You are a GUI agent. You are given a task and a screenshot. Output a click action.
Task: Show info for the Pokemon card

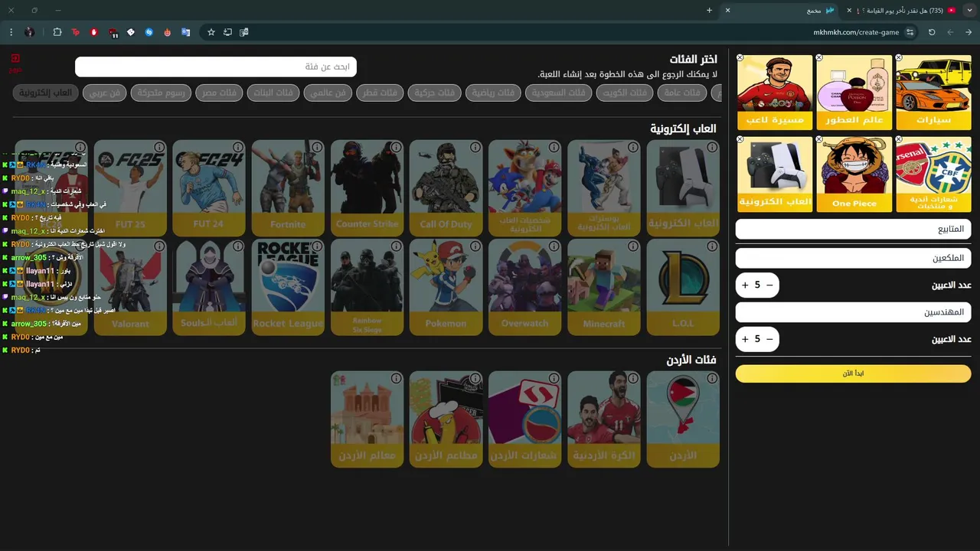[475, 246]
